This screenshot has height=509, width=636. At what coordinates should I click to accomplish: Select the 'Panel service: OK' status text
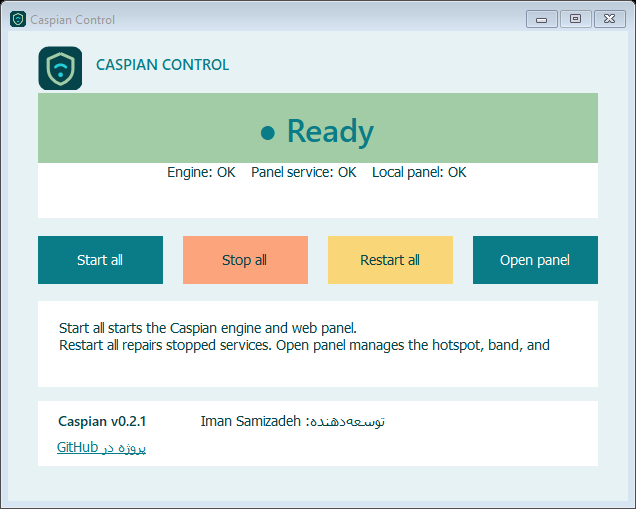click(303, 172)
